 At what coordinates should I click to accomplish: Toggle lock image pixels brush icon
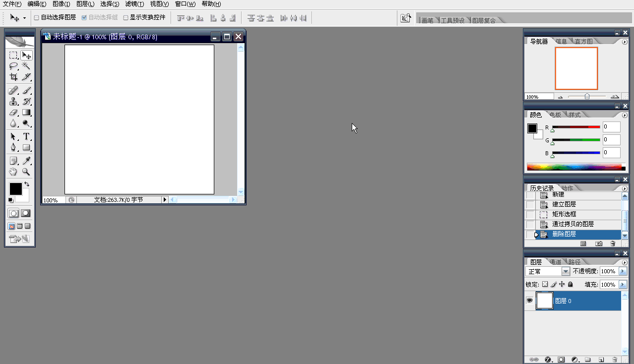pos(554,285)
